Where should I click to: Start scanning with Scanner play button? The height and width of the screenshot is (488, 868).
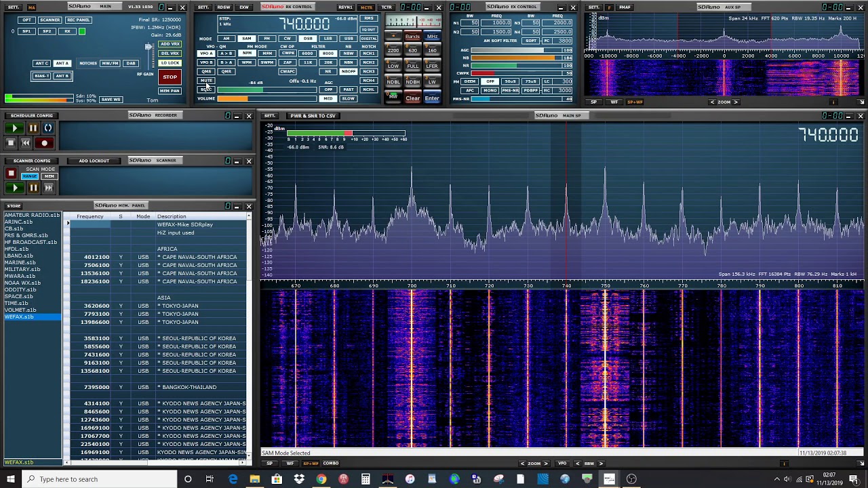(14, 188)
